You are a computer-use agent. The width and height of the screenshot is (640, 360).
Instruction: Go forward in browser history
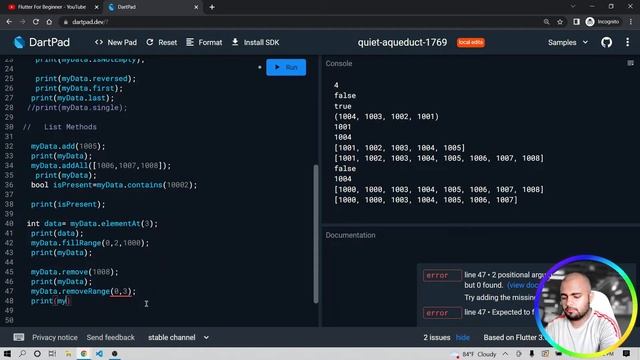click(22, 22)
